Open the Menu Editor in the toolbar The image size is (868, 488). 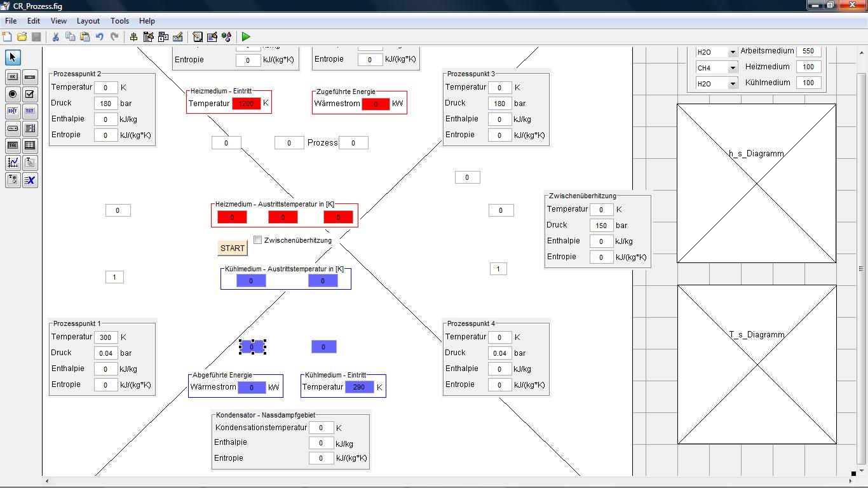149,37
